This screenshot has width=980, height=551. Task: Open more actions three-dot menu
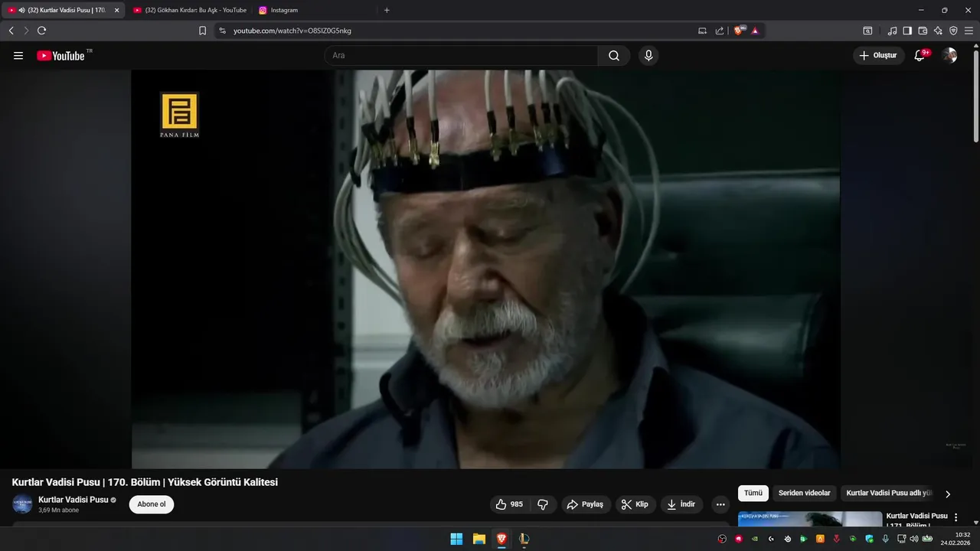[x=720, y=504]
